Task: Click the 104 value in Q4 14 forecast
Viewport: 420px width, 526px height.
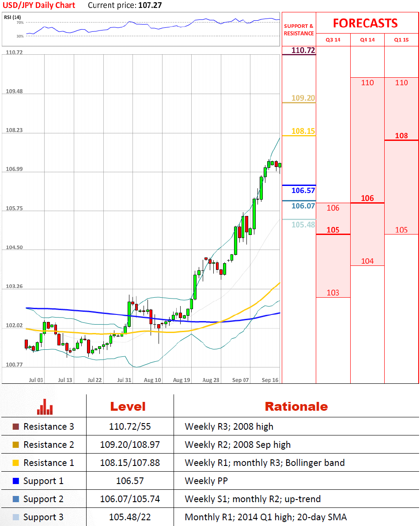Action: (x=367, y=261)
